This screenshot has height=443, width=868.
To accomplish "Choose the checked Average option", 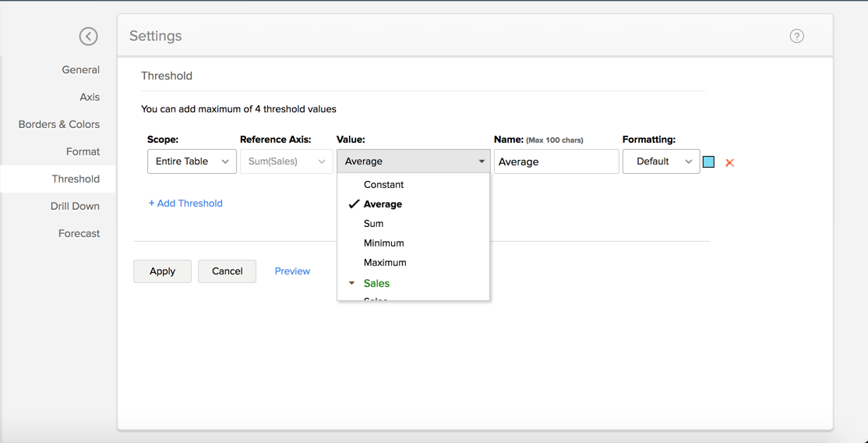I will (x=383, y=204).
